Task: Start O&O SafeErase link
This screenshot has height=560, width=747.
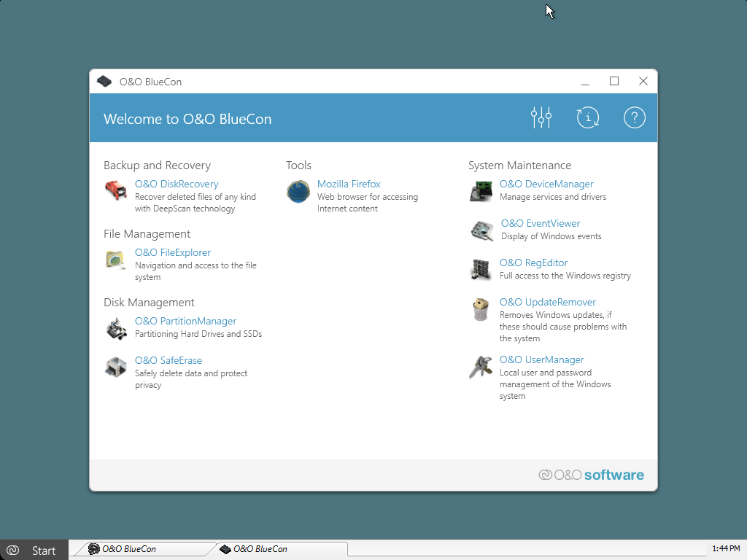Action: coord(169,360)
